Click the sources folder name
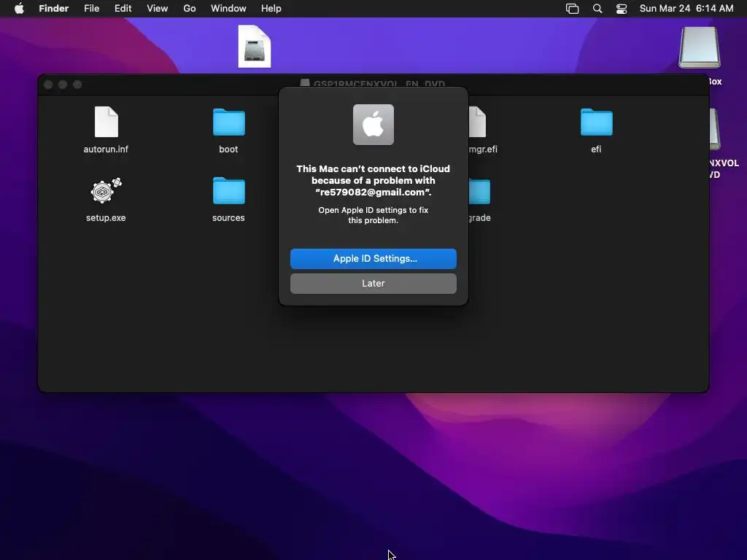The image size is (747, 560). pyautogui.click(x=228, y=217)
